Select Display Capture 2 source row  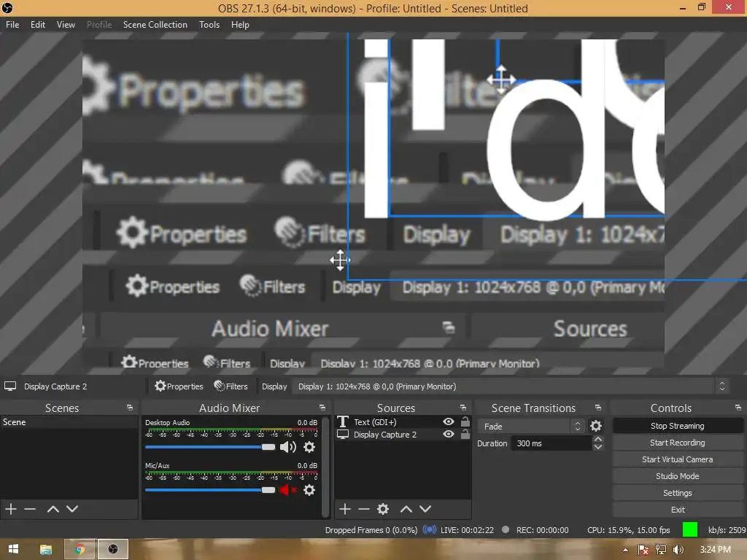403,434
